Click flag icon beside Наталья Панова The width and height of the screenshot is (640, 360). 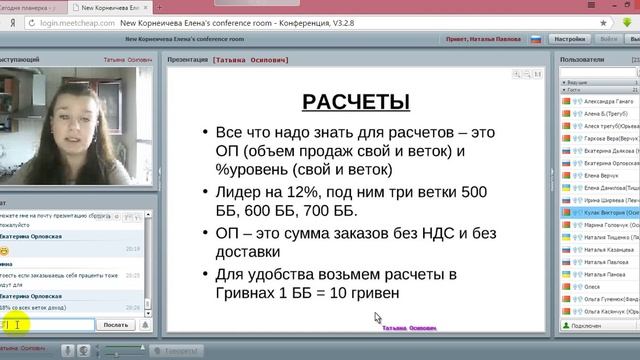(566, 274)
